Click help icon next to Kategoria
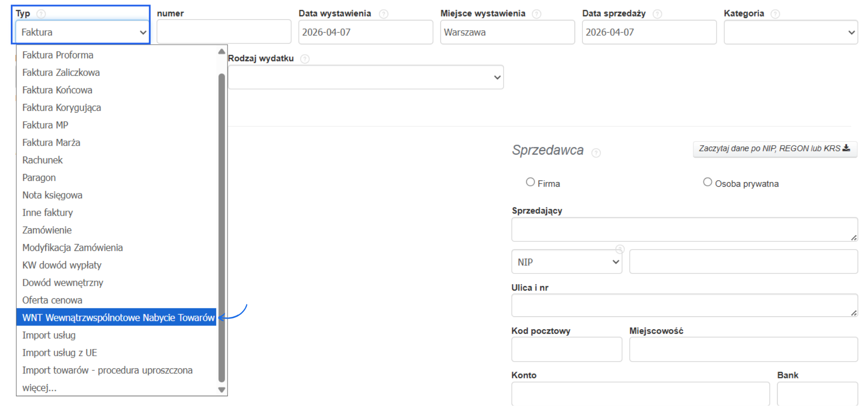 (x=775, y=14)
